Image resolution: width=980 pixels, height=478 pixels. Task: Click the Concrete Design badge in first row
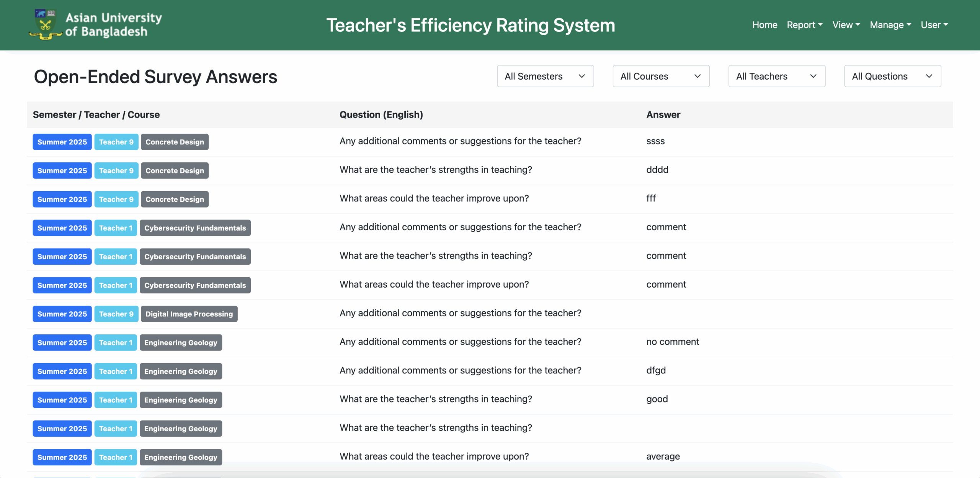(175, 142)
